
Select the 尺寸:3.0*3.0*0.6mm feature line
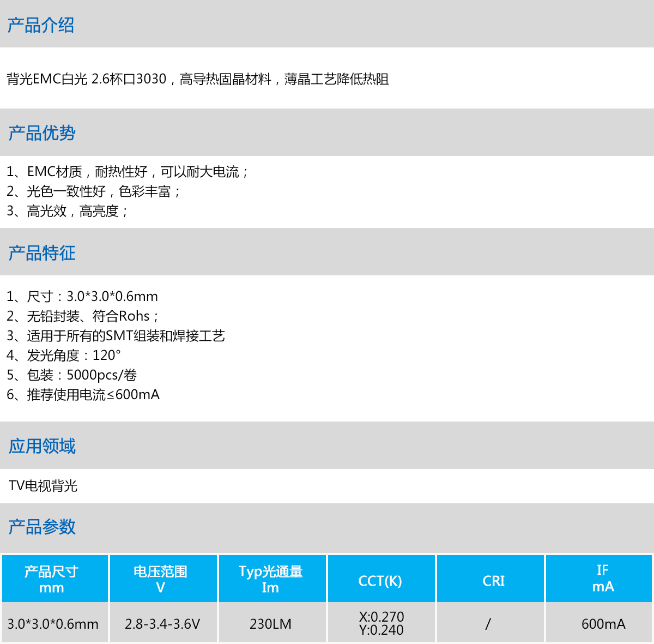coord(82,297)
